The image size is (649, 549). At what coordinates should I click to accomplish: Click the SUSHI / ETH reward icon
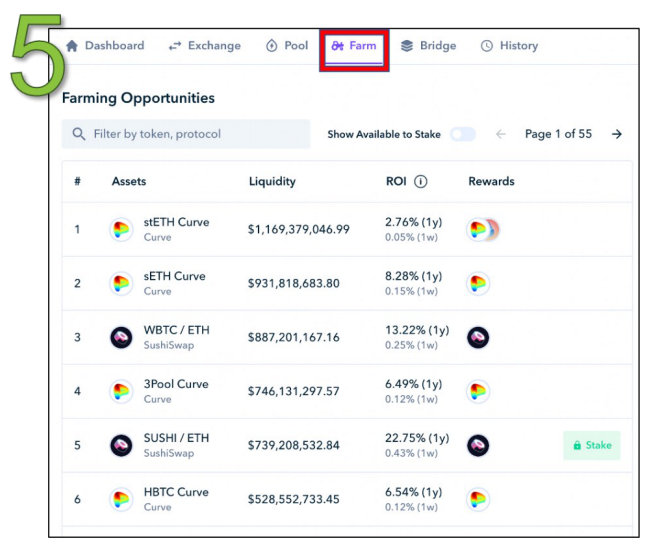pyautogui.click(x=478, y=445)
